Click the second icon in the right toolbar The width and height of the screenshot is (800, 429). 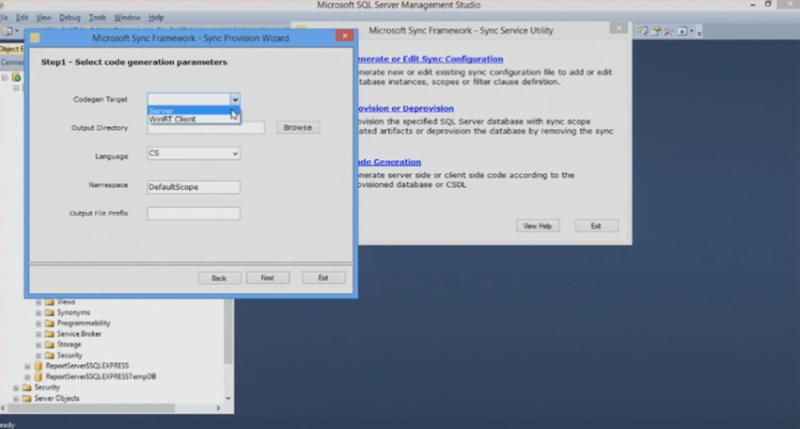(656, 32)
